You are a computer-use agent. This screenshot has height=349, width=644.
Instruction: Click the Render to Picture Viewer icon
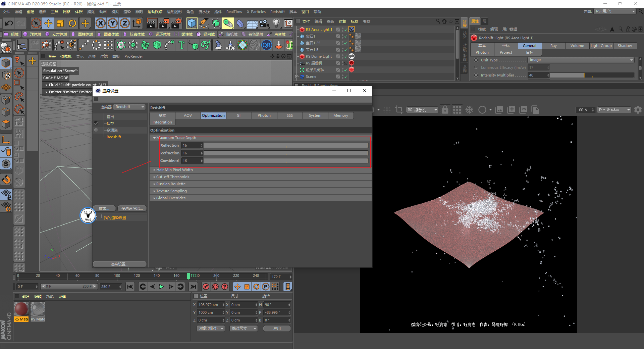[164, 23]
